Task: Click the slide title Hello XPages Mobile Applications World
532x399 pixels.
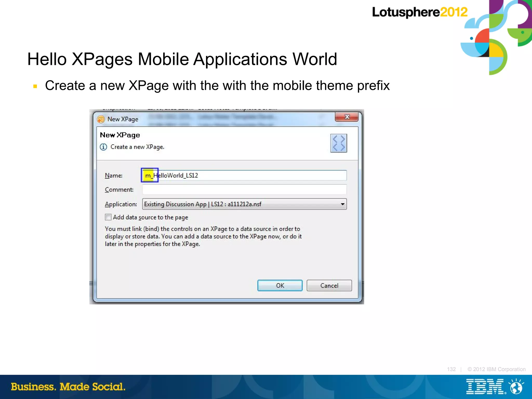Action: [182, 59]
